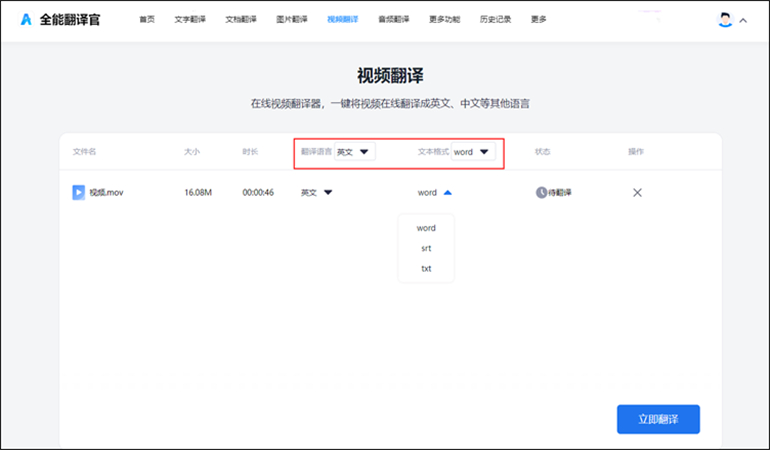This screenshot has height=450, width=770.
Task: Open the header 文本格式 word dropdown
Action: pyautogui.click(x=473, y=152)
